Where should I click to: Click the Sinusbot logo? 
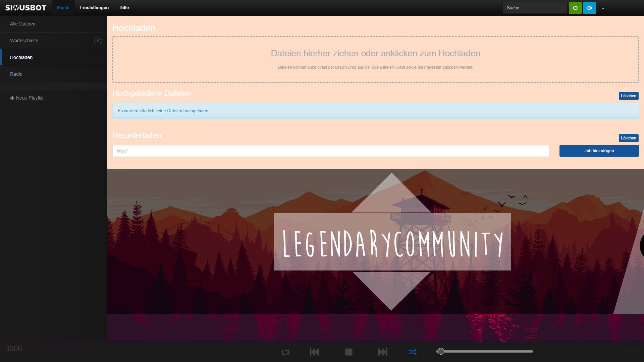pyautogui.click(x=26, y=8)
